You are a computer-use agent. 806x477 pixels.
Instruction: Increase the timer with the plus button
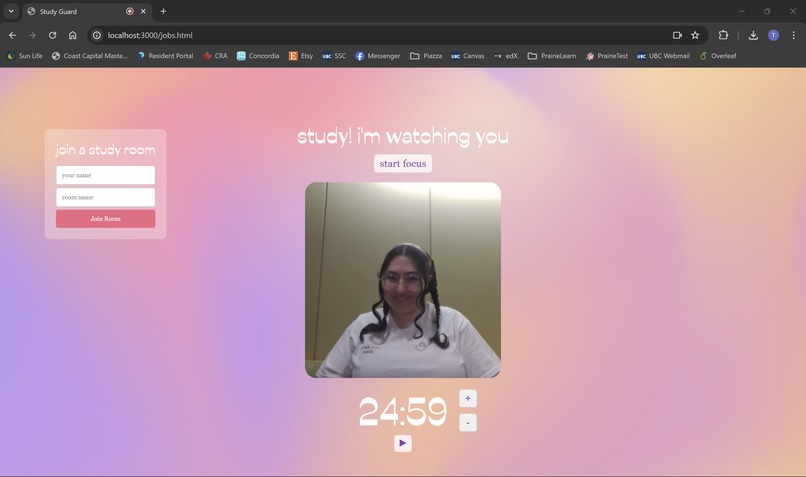pos(468,398)
